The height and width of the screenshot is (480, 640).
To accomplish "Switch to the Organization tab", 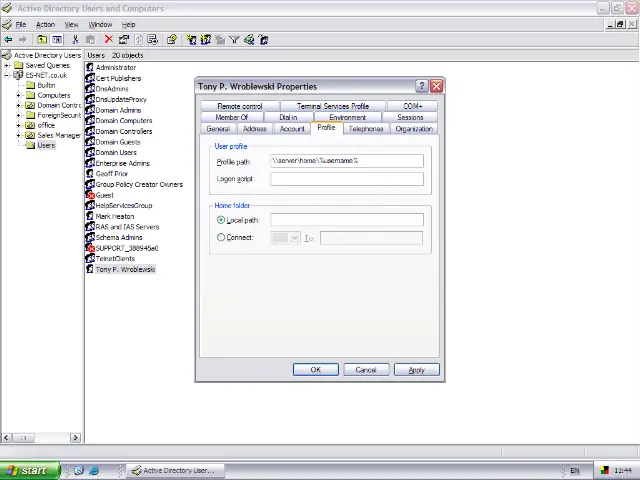I will pyautogui.click(x=414, y=129).
